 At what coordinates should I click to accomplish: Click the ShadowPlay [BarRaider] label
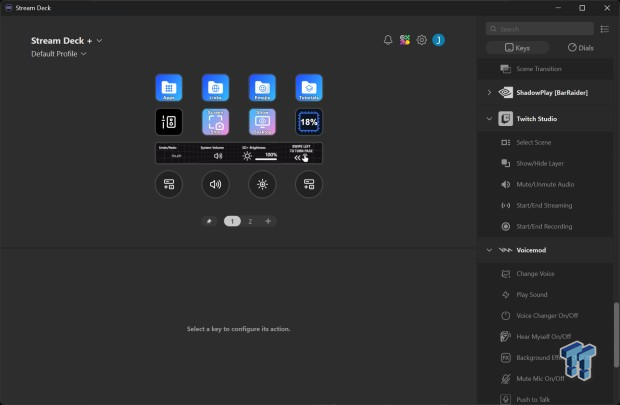(552, 93)
